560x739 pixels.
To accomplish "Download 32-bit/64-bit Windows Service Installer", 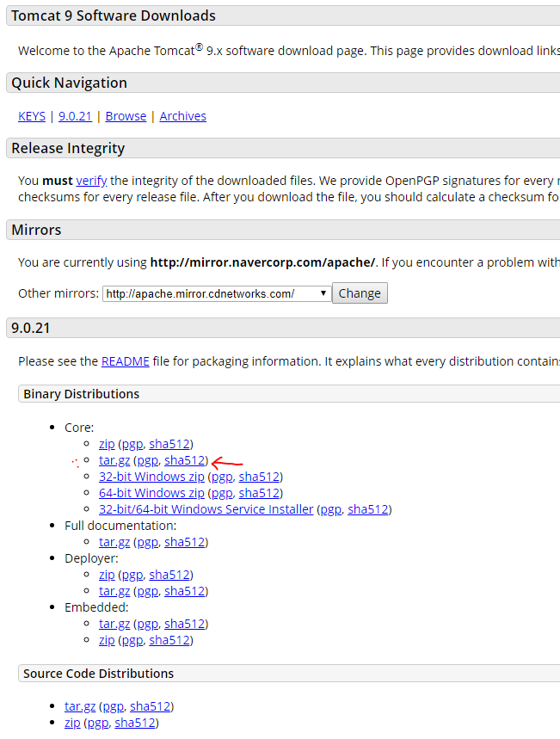I will (x=206, y=509).
